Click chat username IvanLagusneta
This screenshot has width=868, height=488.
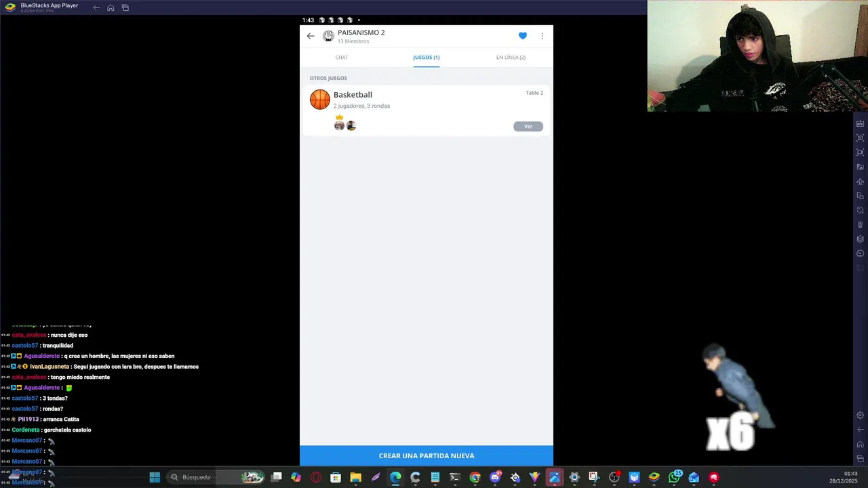pyautogui.click(x=50, y=367)
